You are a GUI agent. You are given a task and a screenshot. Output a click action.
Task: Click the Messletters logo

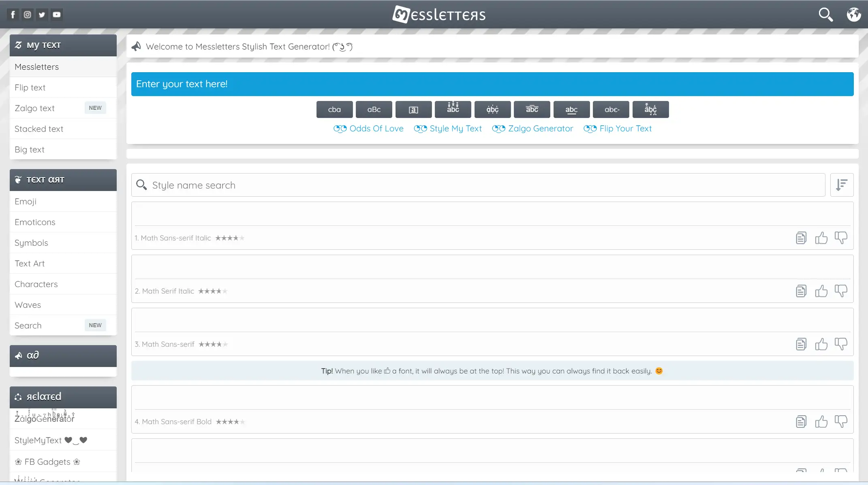tap(439, 15)
